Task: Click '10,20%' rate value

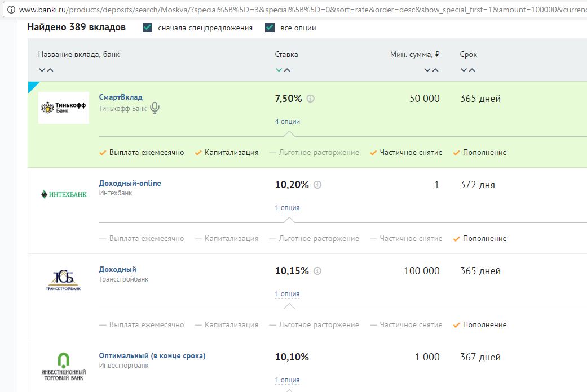Action: (x=292, y=185)
